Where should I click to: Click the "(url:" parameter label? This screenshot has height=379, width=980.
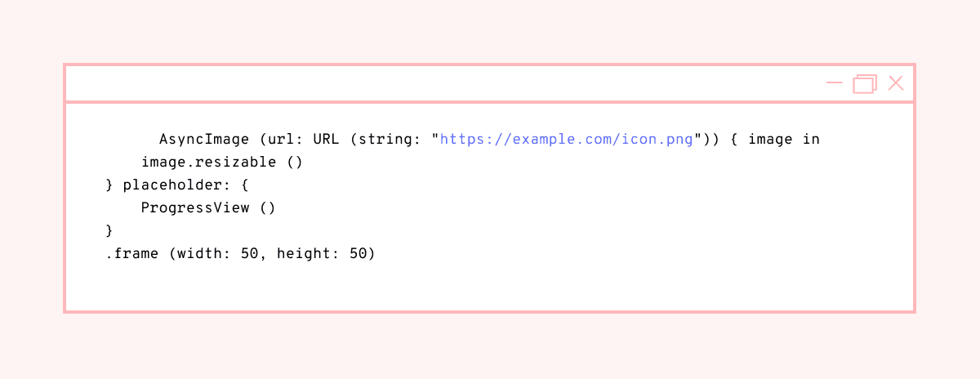point(276,139)
